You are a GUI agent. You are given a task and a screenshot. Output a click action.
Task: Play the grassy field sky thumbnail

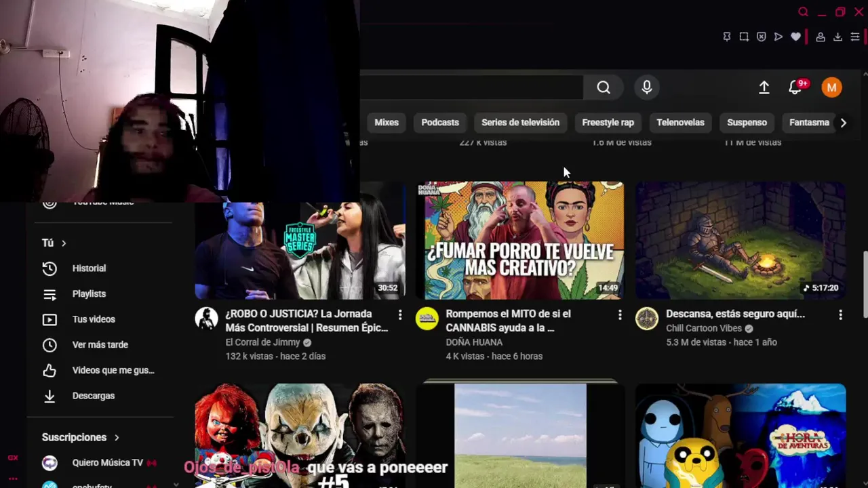click(x=520, y=436)
